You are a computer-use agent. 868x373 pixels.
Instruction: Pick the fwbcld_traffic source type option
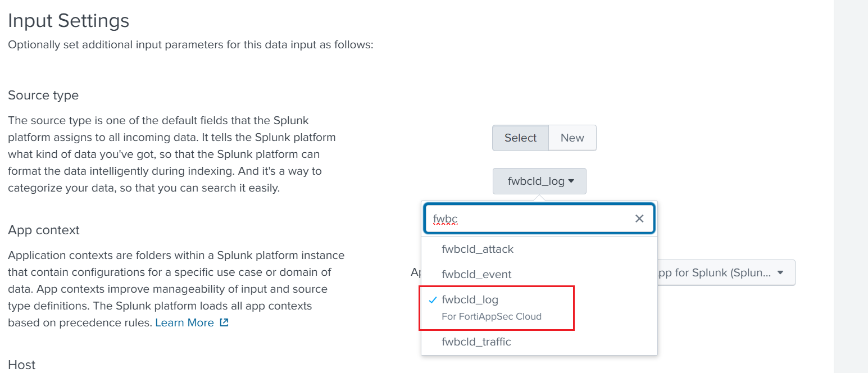click(476, 342)
